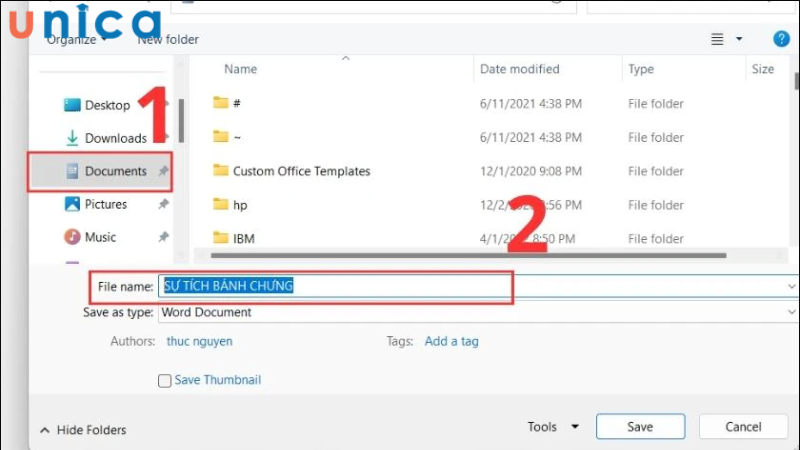
Task: Collapse folders with Hide Folders
Action: tap(84, 430)
